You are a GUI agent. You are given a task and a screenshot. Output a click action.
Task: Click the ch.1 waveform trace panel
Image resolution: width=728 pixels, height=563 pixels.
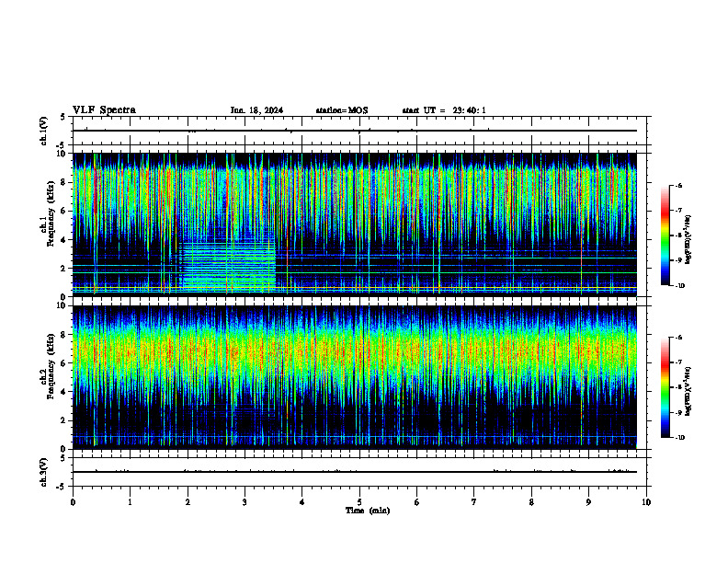pyautogui.click(x=359, y=131)
